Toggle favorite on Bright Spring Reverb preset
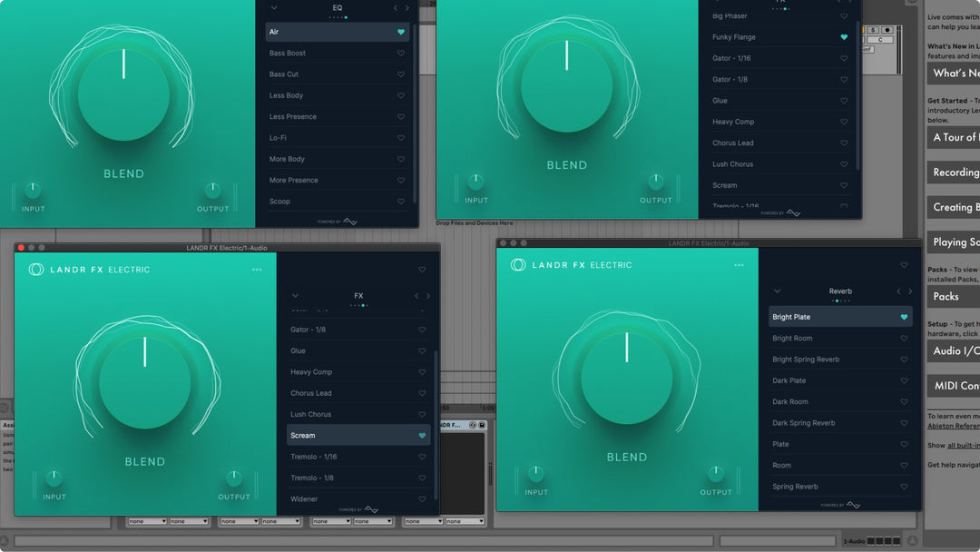The width and height of the screenshot is (980, 552). (904, 360)
